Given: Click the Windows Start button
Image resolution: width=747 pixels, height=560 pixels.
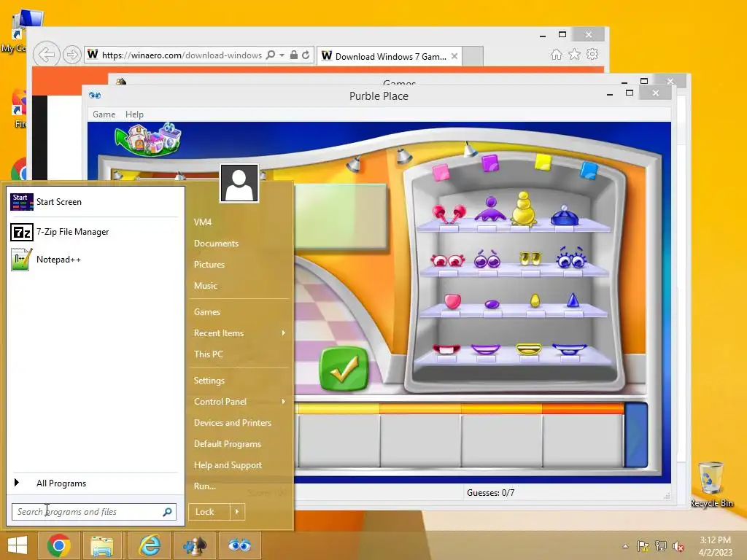Looking at the screenshot, I should [18, 545].
